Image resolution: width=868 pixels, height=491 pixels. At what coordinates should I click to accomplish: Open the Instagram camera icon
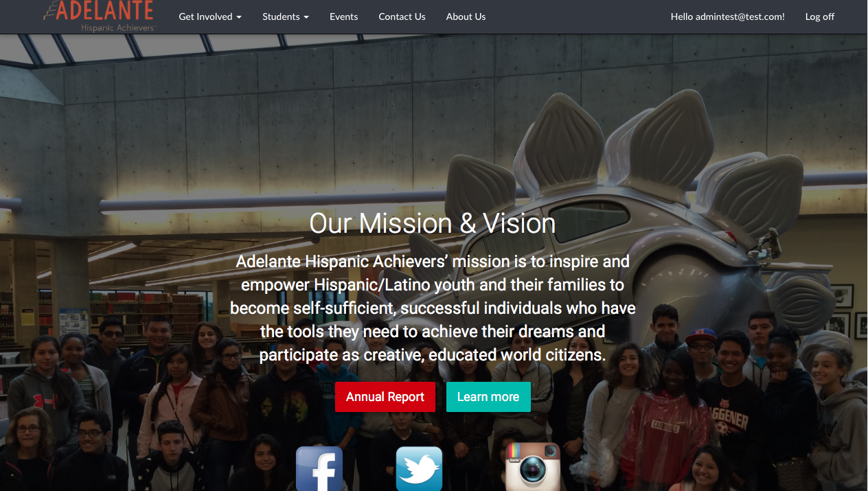coord(533,467)
